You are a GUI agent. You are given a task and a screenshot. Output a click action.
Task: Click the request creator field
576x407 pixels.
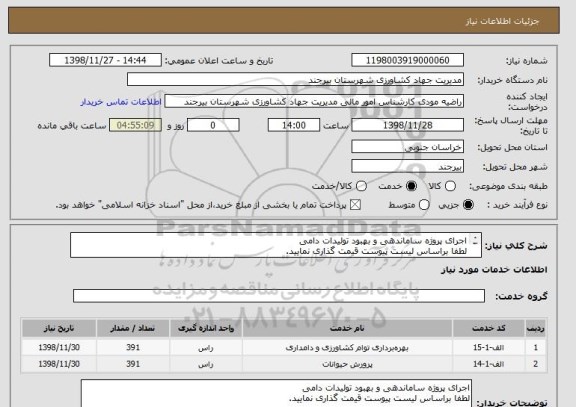(314, 101)
